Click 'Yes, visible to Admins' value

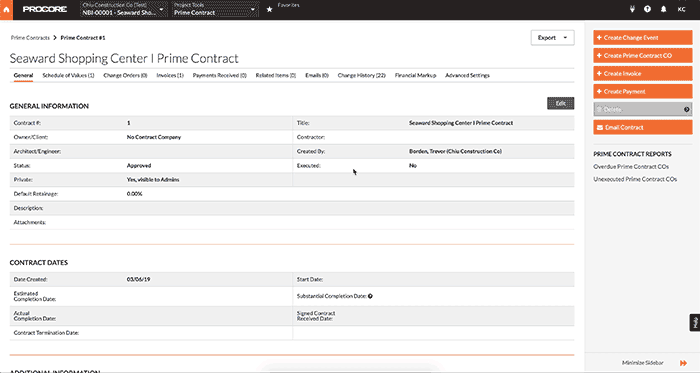[153, 179]
